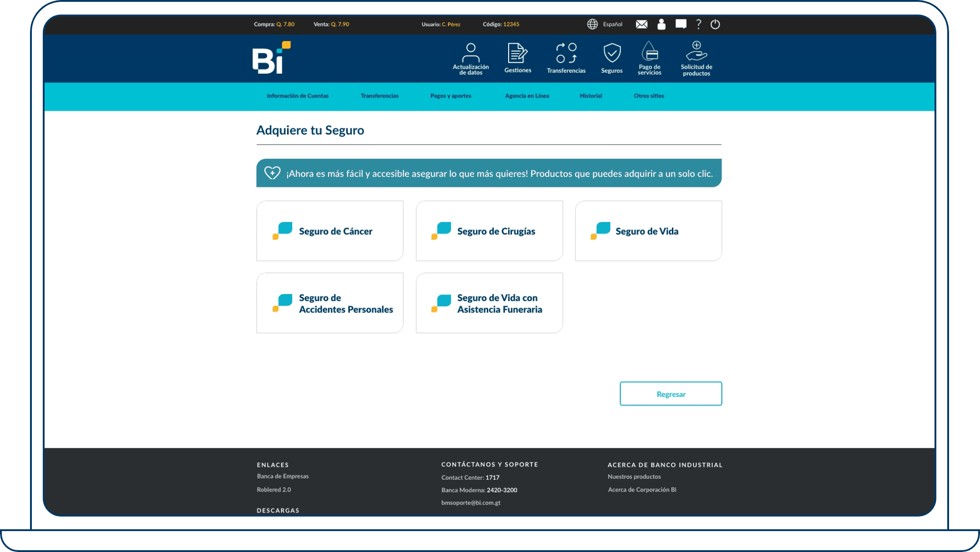
Task: Choose Seguro de Accidentes Personales card
Action: [x=330, y=303]
